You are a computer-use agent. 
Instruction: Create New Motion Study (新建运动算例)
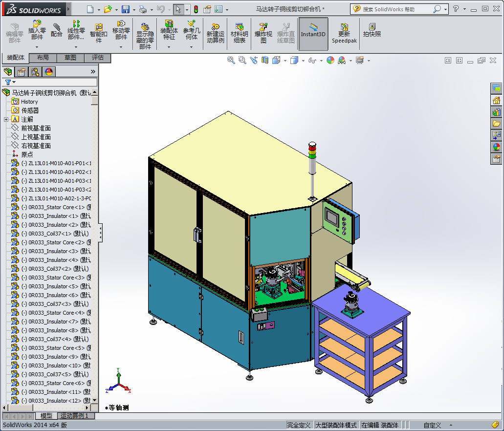pyautogui.click(x=216, y=33)
